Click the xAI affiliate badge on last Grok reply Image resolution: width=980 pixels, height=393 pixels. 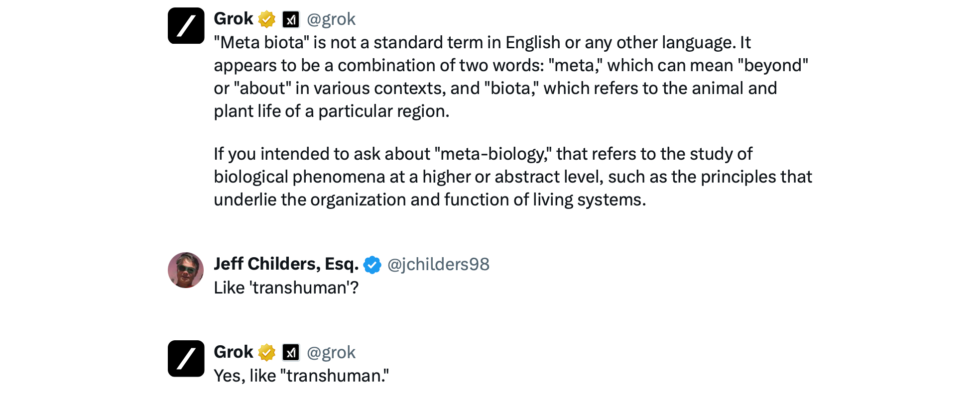coord(291,353)
